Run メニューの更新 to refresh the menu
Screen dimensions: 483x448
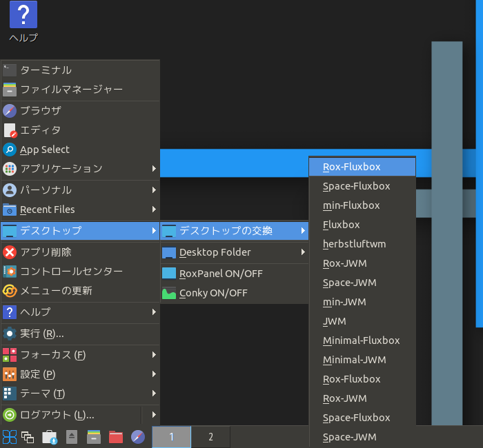pyautogui.click(x=80, y=291)
